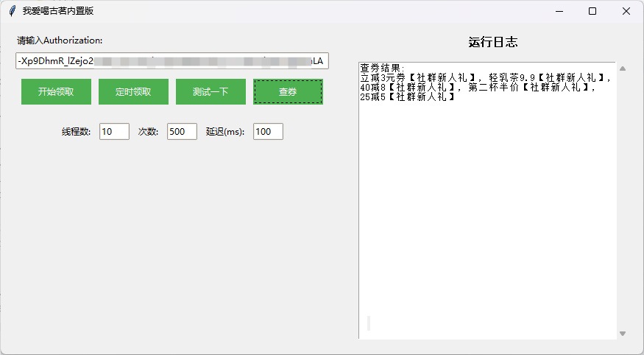Click the log scrollbar track

623,199
